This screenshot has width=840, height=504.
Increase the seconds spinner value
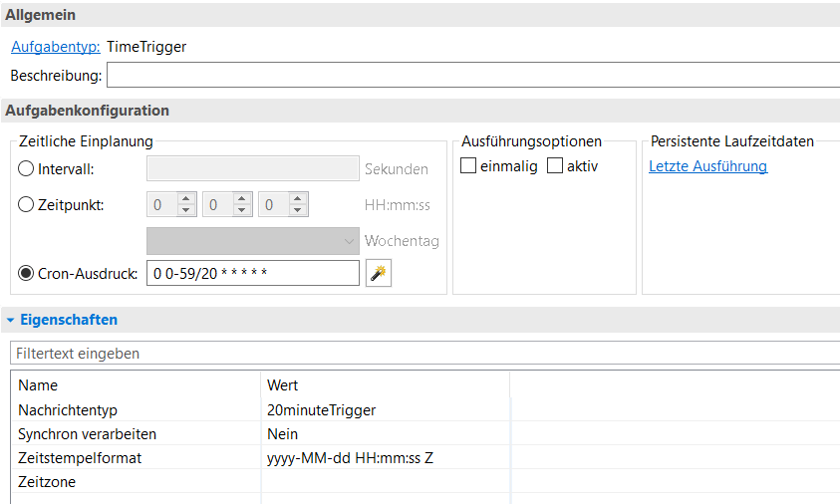[297, 198]
